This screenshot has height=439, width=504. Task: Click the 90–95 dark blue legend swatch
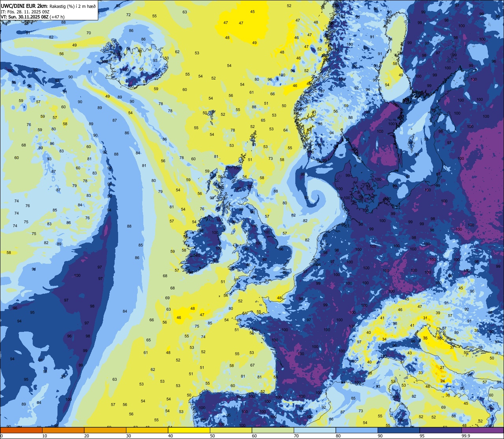pyautogui.click(x=398, y=430)
